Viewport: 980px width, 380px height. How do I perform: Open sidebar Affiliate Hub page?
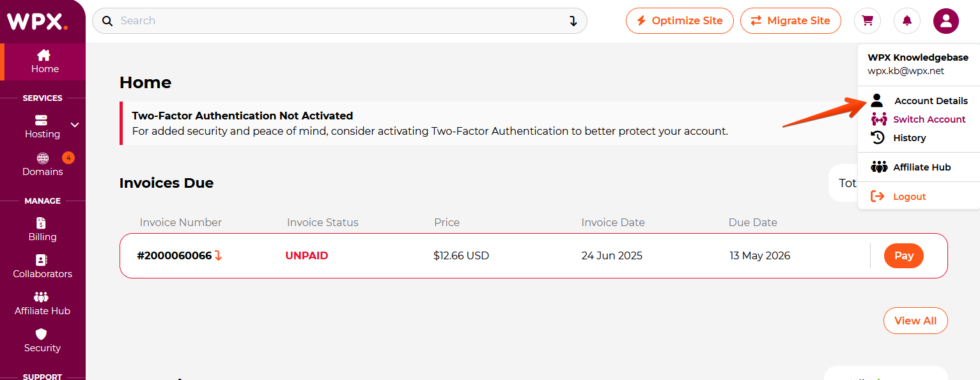click(x=43, y=303)
